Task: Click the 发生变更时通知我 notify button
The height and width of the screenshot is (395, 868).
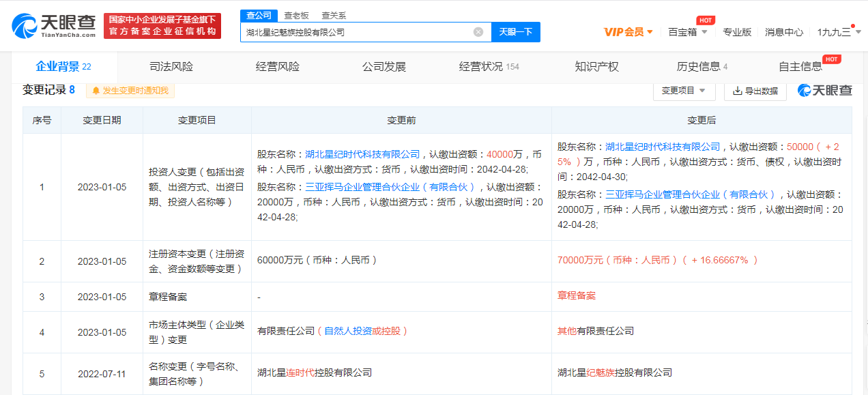Action: pyautogui.click(x=130, y=90)
